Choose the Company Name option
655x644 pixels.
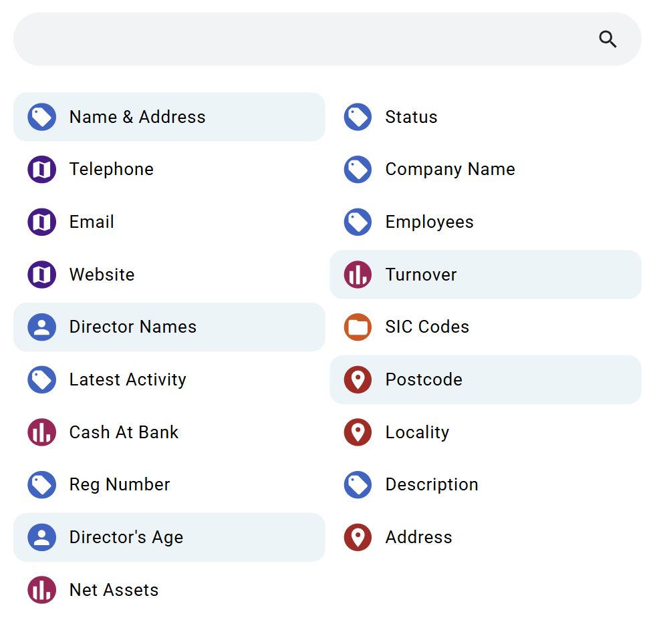click(450, 170)
